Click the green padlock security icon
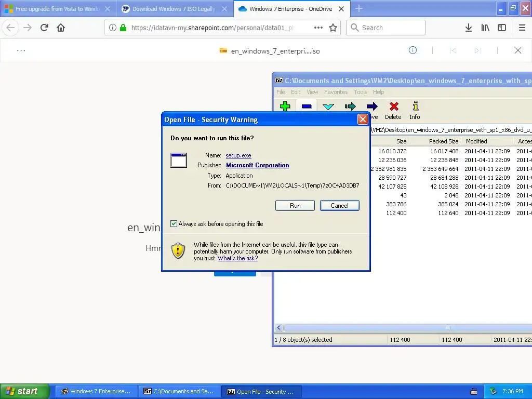This screenshot has width=532, height=399. 123,28
